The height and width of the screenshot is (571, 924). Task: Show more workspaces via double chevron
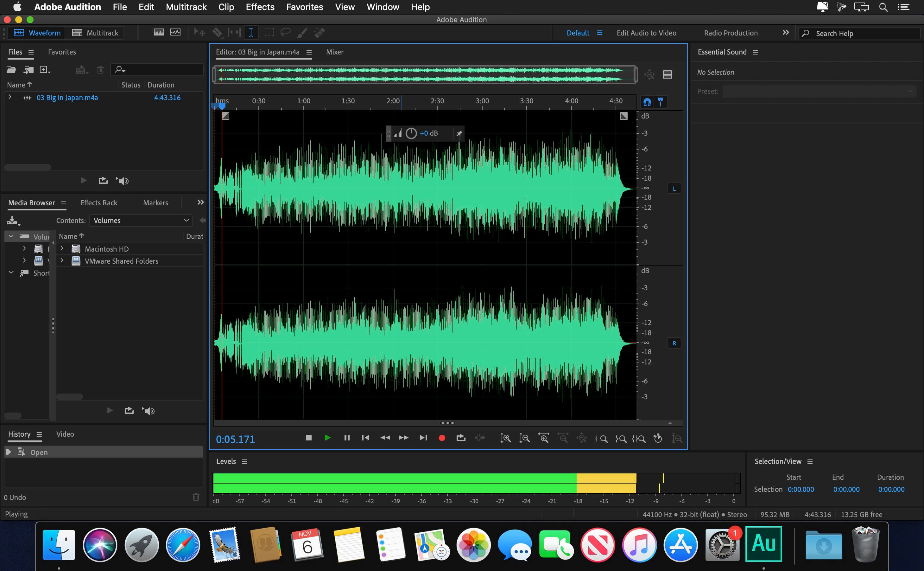[x=786, y=33]
